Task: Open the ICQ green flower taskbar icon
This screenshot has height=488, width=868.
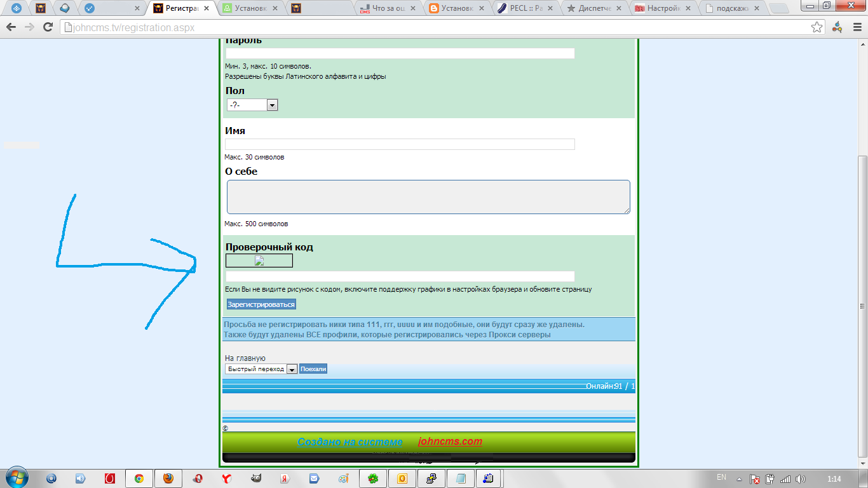Action: 373,478
